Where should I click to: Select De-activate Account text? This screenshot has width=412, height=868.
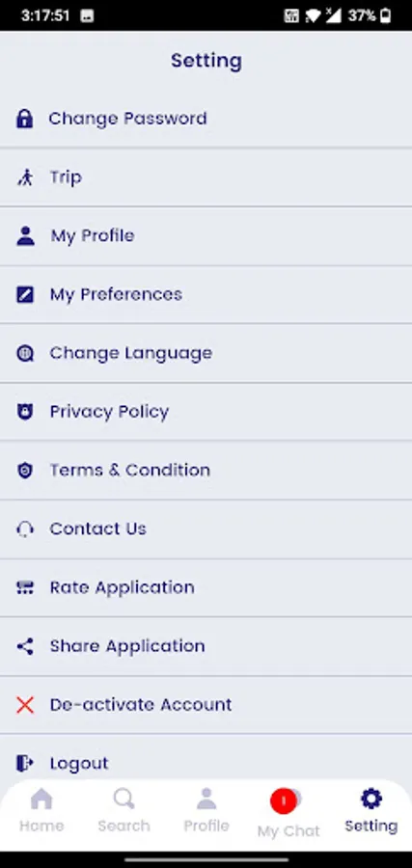tap(141, 705)
